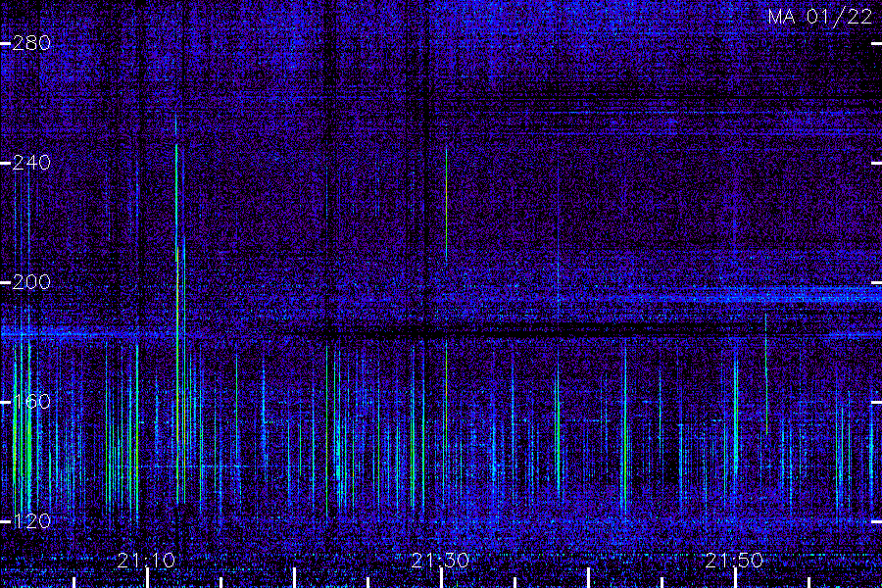The width and height of the screenshot is (882, 588).
Task: Click the 21:50 time axis label
Action: (x=734, y=561)
